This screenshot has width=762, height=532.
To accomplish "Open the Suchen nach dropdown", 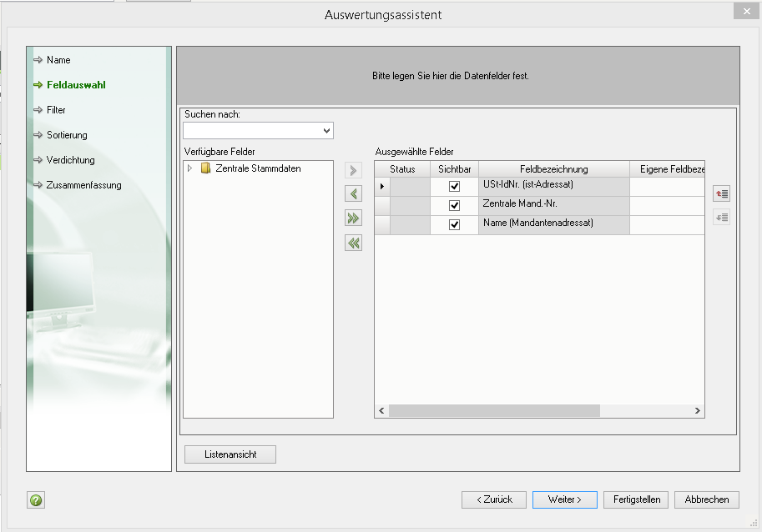I will pyautogui.click(x=325, y=131).
